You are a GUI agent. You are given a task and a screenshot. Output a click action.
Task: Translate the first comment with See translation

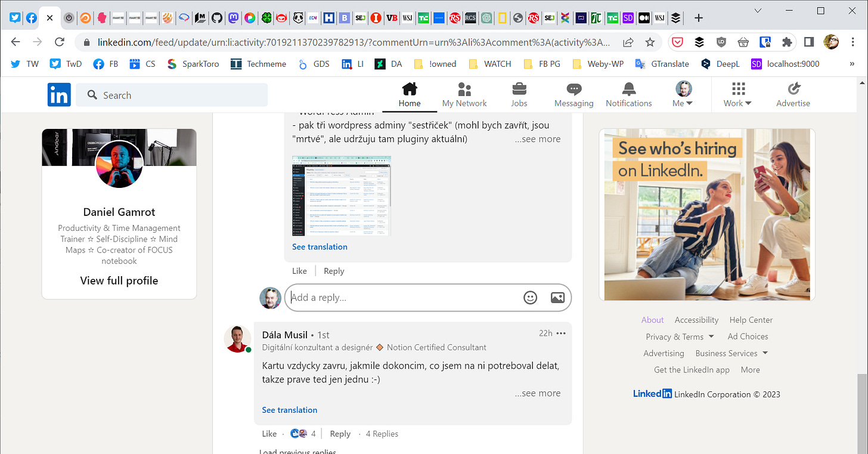coord(320,246)
